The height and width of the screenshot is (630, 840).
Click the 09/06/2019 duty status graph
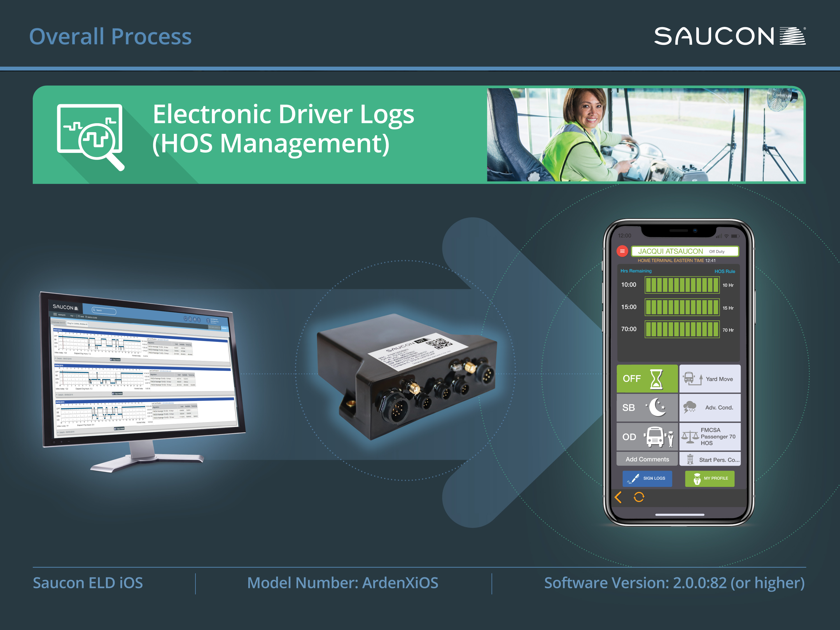[102, 377]
